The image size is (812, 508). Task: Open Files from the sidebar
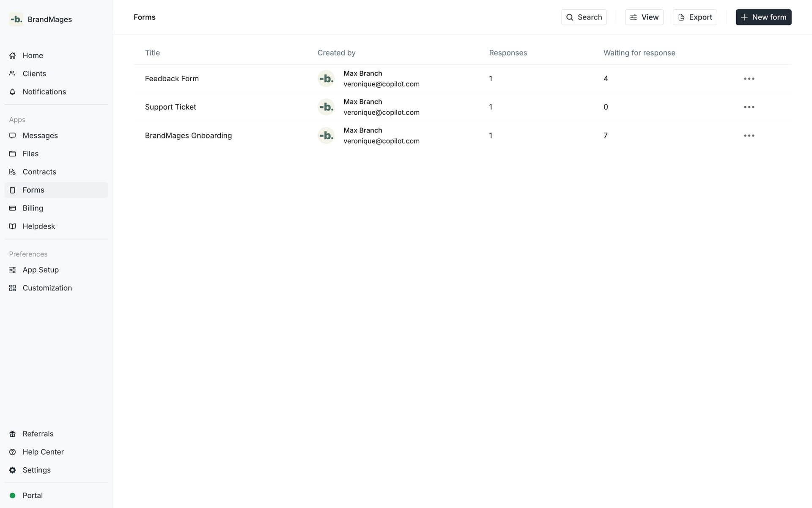56,154
